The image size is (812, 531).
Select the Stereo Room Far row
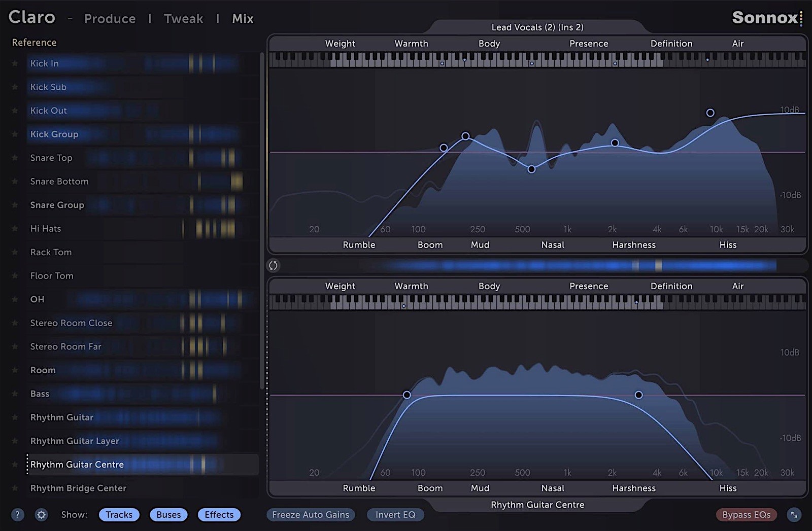click(x=142, y=346)
